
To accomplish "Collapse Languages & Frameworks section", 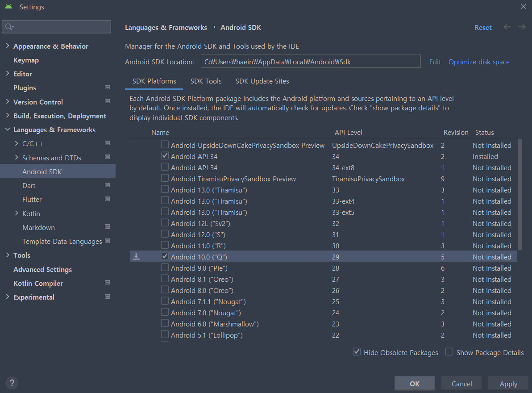I will pyautogui.click(x=8, y=130).
